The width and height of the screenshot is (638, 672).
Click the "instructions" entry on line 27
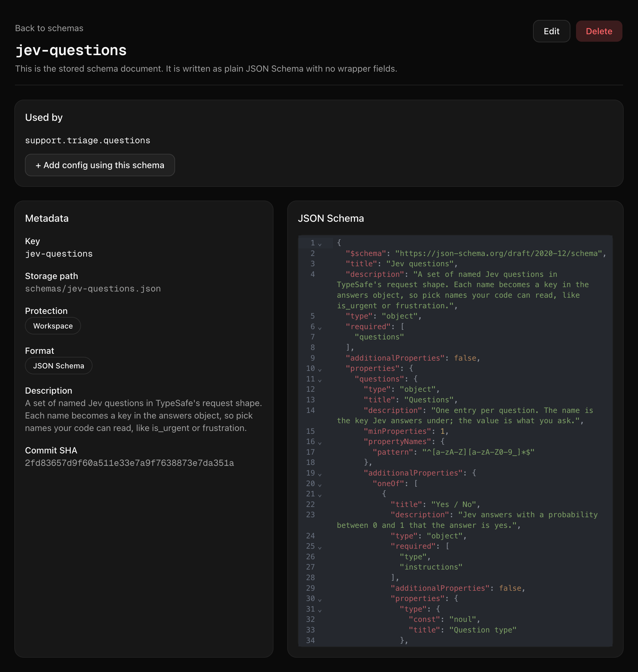pos(431,567)
